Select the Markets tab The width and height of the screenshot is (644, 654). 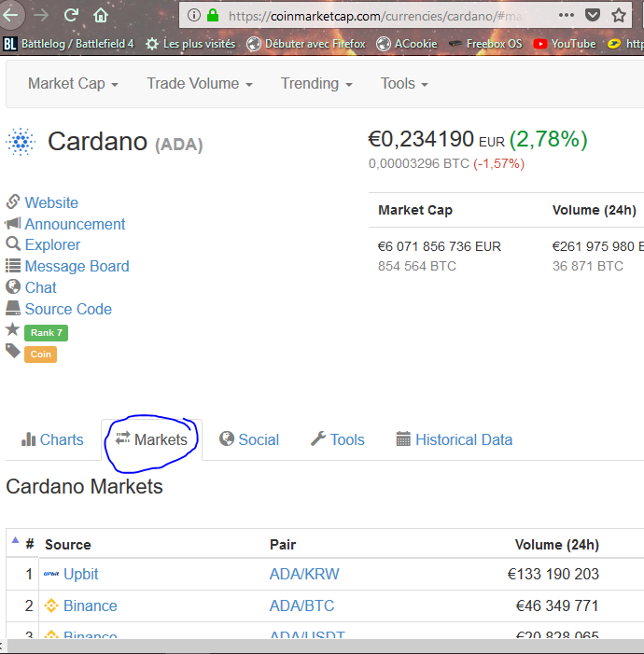[151, 439]
